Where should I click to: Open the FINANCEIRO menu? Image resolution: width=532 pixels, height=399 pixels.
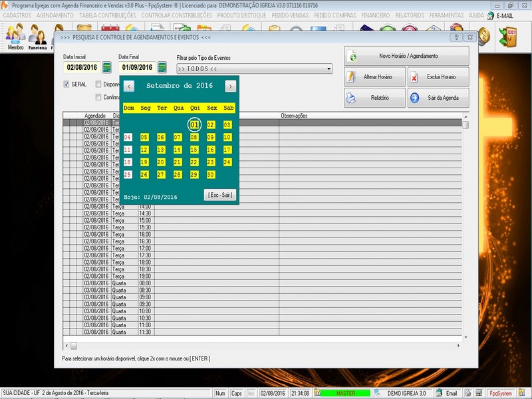(x=376, y=15)
